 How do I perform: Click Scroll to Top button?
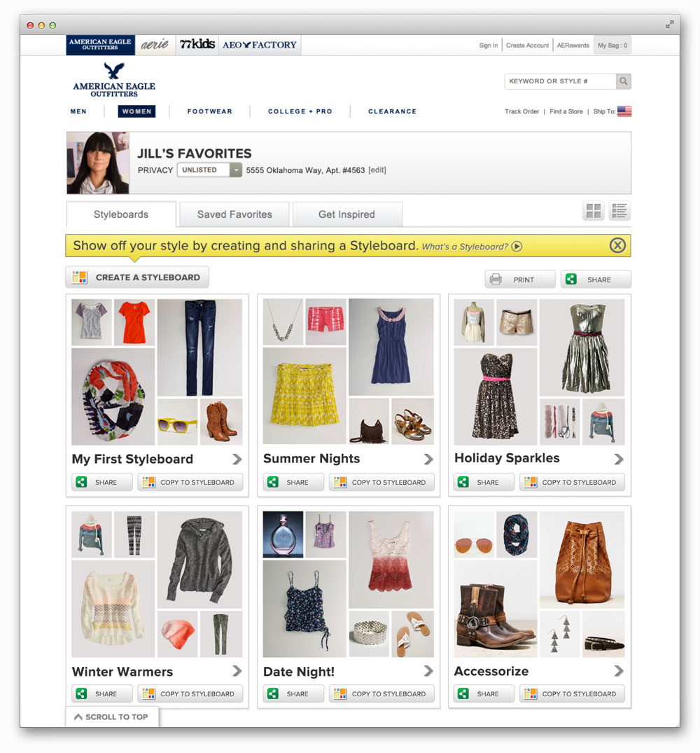point(112,717)
